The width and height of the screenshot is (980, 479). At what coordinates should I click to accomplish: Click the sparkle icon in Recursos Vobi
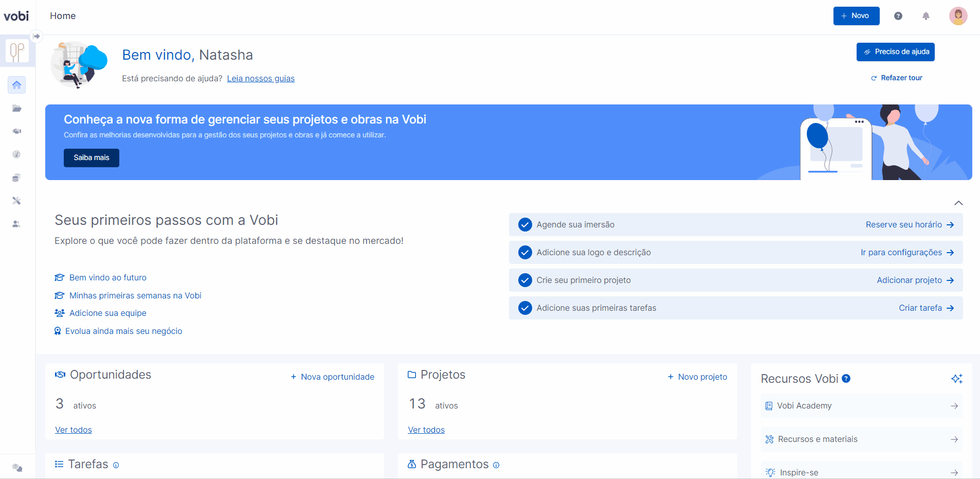(x=957, y=379)
